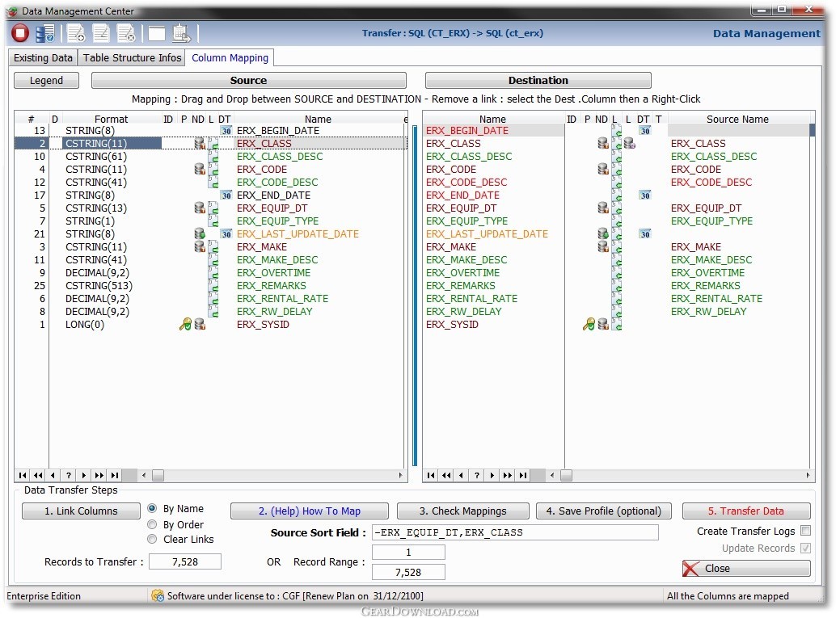Click date icon on destination ERX_END_DATE row
The image size is (840, 618).
pos(645,195)
